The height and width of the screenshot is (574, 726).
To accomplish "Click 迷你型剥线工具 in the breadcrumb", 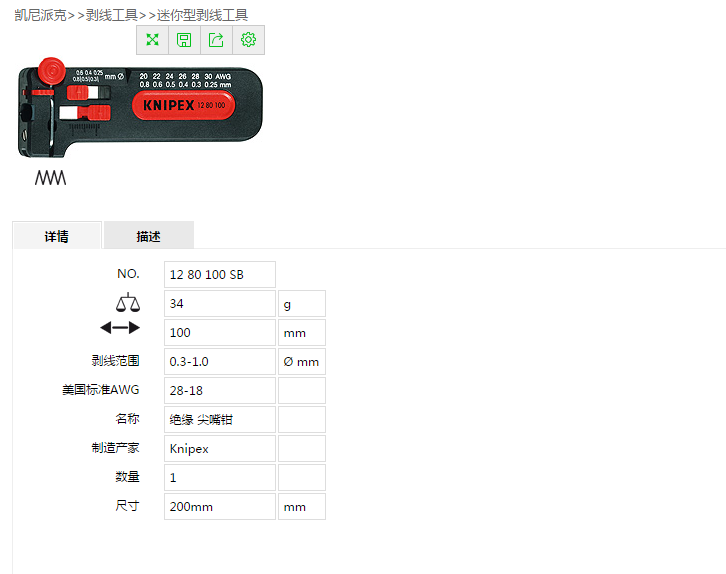I will (202, 15).
